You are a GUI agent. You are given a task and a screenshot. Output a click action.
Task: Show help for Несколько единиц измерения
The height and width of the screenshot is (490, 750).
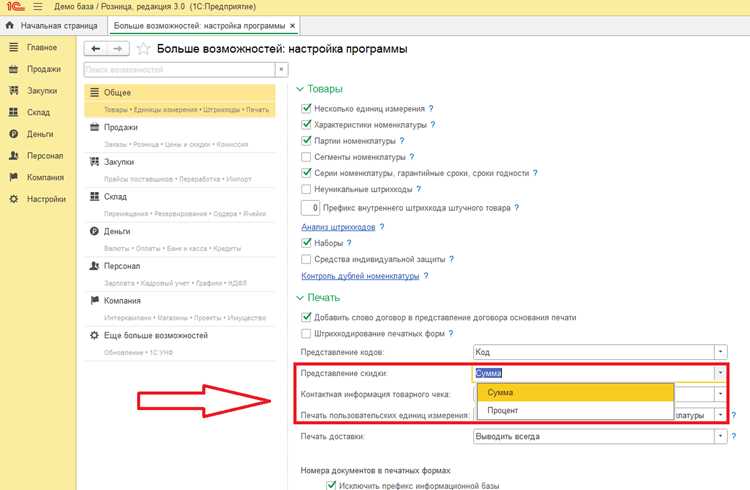coord(431,109)
